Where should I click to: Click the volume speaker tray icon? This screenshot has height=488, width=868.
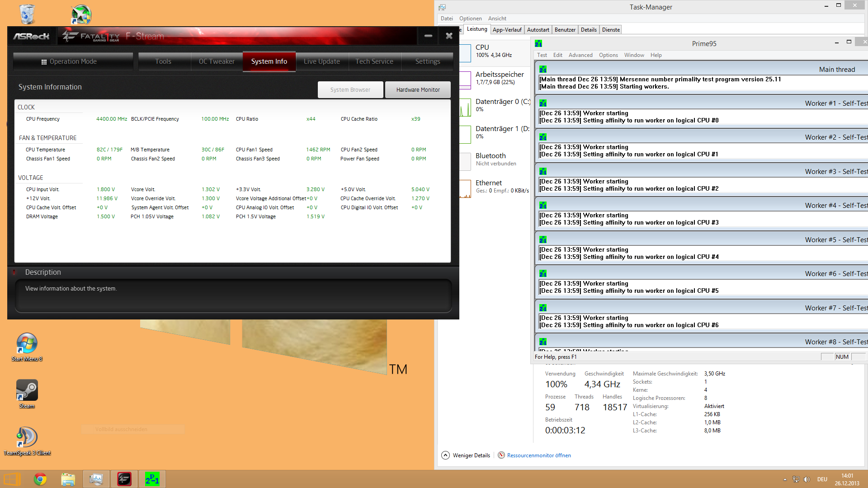pyautogui.click(x=807, y=479)
